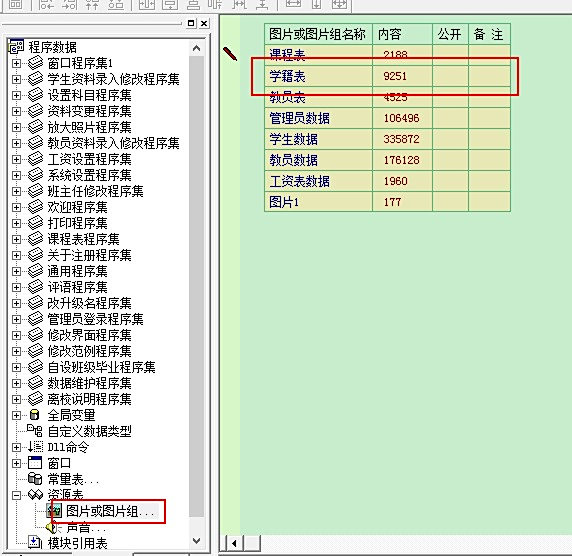Click the 程序数据 root icon
The image size is (572, 556).
[x=16, y=47]
